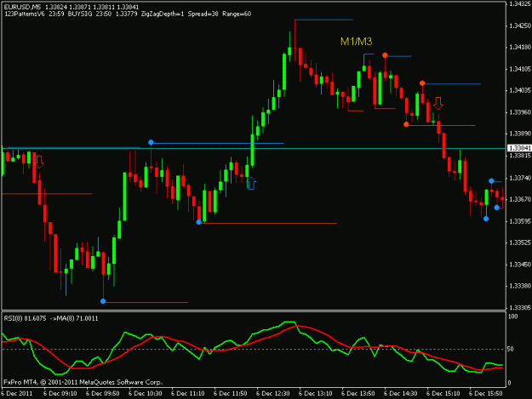Click blue dot at the 11:10 swing low
Image resolution: width=532 pixels, height=399 pixels.
(x=199, y=222)
